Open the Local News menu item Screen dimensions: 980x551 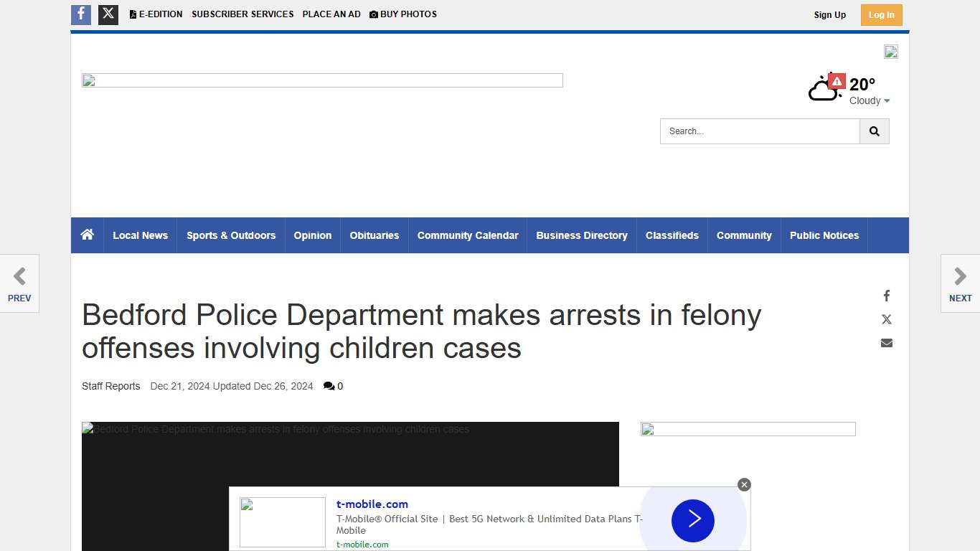(x=140, y=235)
